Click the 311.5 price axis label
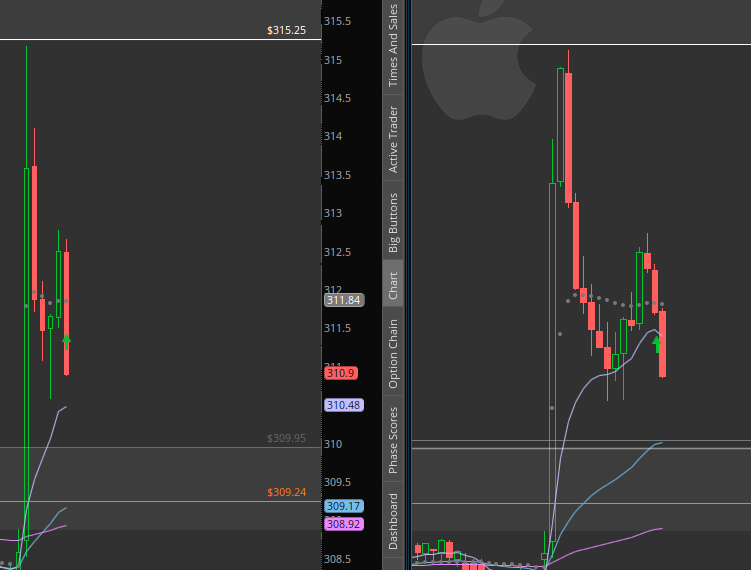The width and height of the screenshot is (751, 570). pyautogui.click(x=337, y=328)
